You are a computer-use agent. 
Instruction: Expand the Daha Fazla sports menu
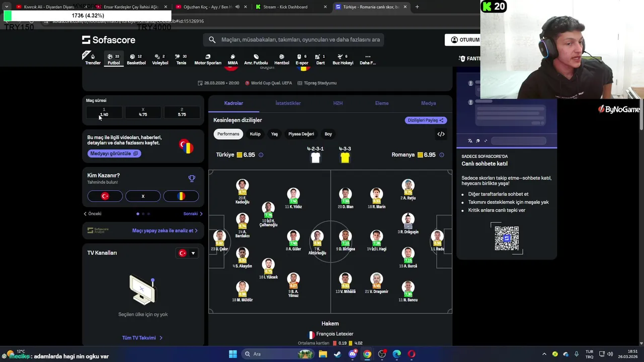click(368, 59)
